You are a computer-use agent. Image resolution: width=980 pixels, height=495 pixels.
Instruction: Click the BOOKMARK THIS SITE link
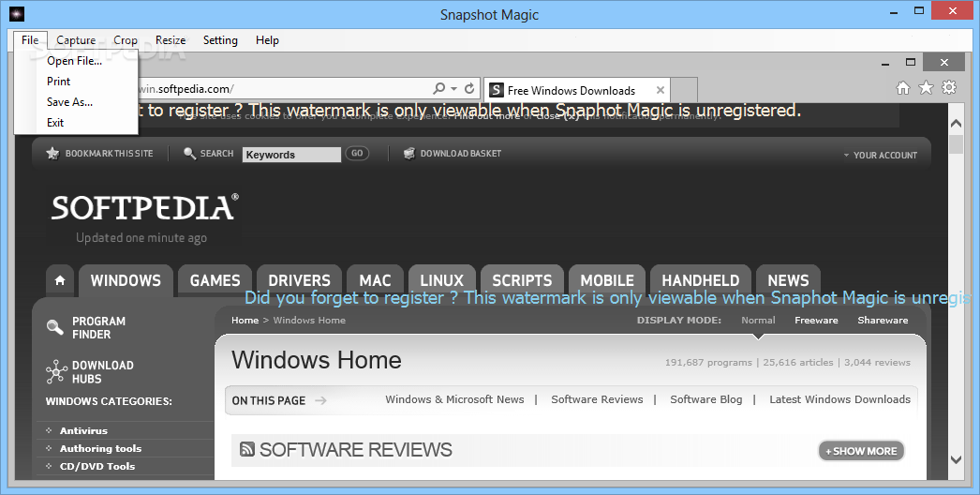click(x=109, y=154)
